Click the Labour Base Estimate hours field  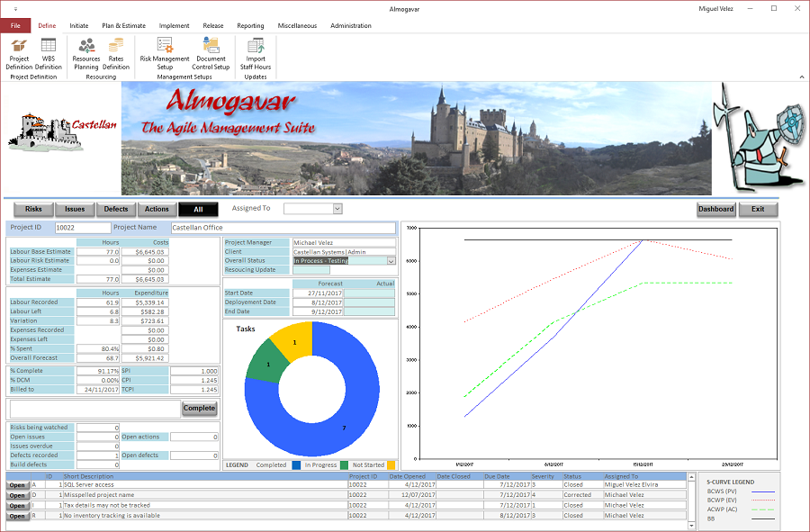tap(98, 251)
